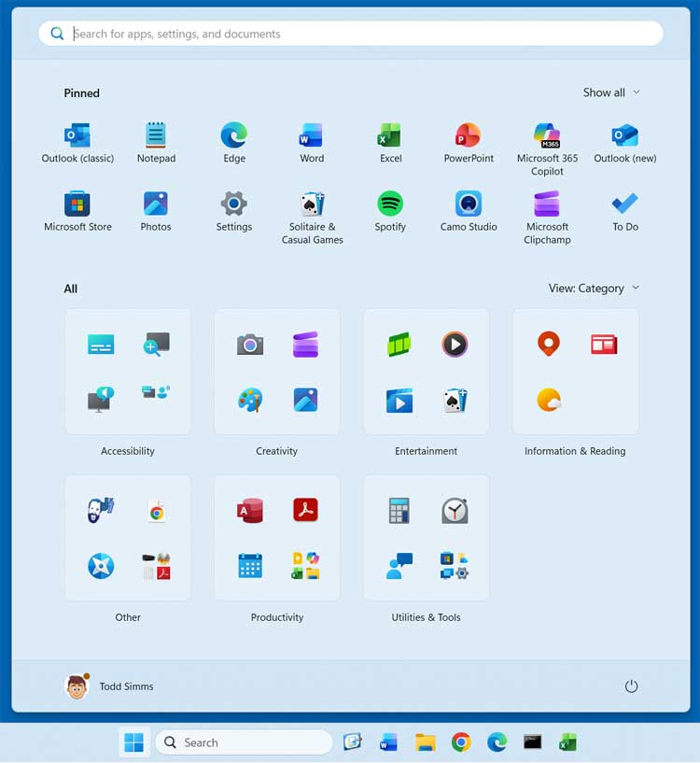Open Calendar in the Productivity category
The width and height of the screenshot is (700, 763).
[250, 566]
